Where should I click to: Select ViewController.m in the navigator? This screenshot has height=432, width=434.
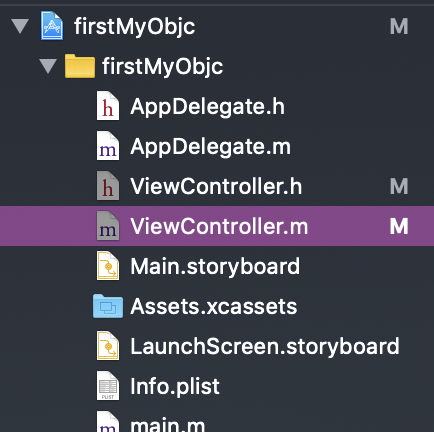pyautogui.click(x=217, y=226)
